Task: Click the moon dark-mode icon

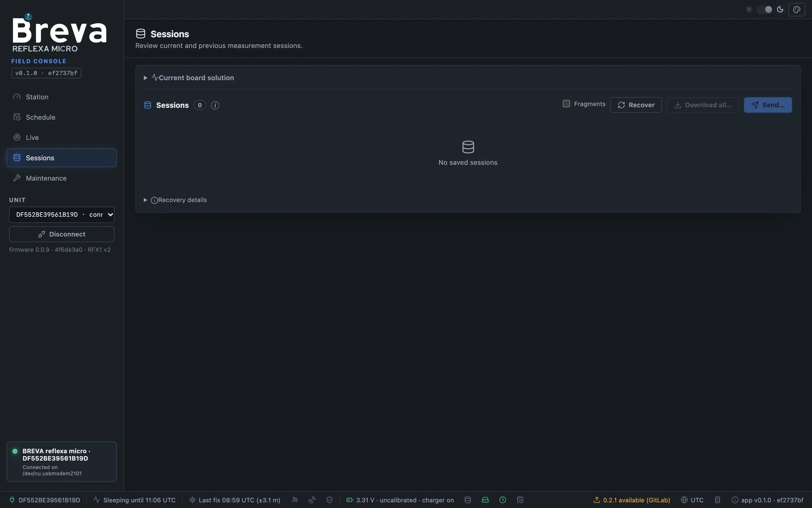Action: (780, 9)
